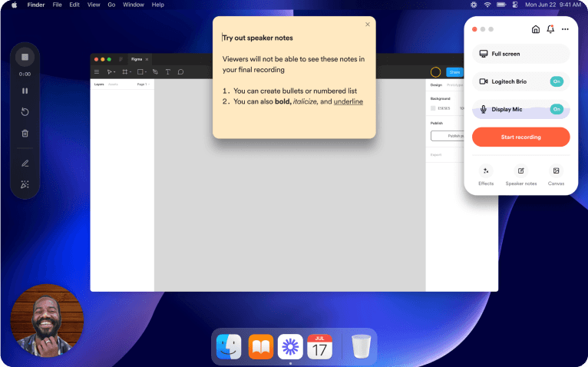Select the Full screen capture mode
Screen dimensions: 588x367
click(521, 54)
